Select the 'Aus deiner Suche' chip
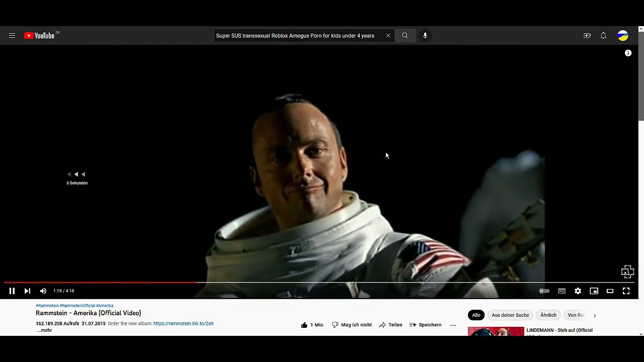 point(510,315)
